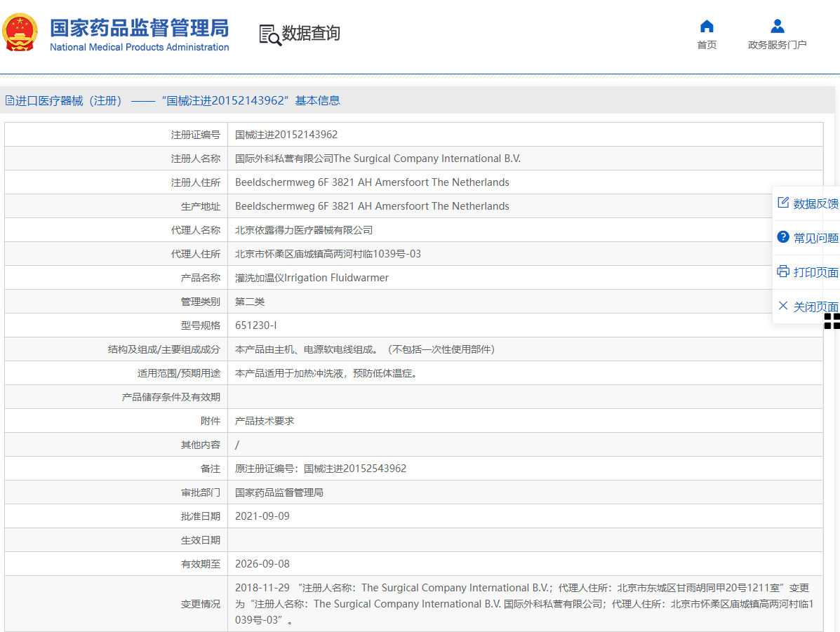Image resolution: width=840 pixels, height=632 pixels.
Task: Click the 变更情况 2018-11-29 change text
Action: coord(524,604)
